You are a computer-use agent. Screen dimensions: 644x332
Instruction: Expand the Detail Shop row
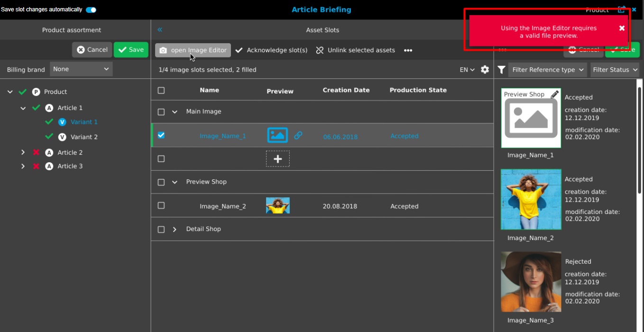tap(175, 229)
